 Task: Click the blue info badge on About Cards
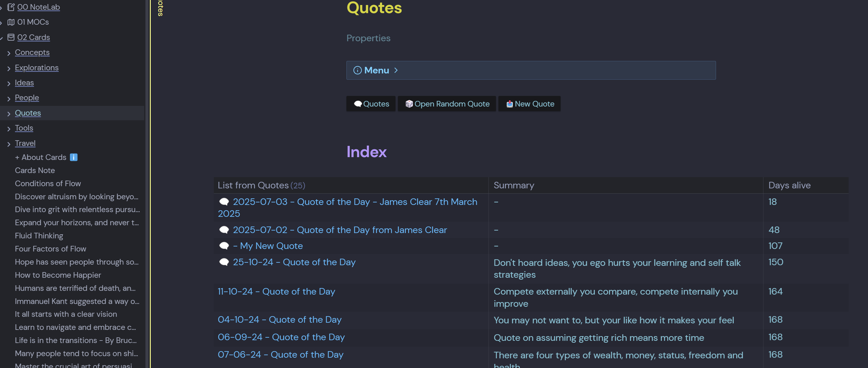73,157
